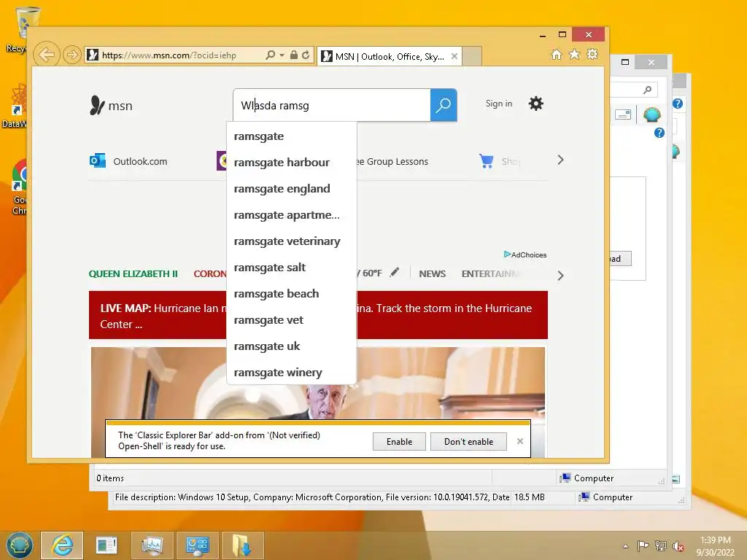Click the blue search magnifier button
The width and height of the screenshot is (747, 560).
tap(444, 105)
